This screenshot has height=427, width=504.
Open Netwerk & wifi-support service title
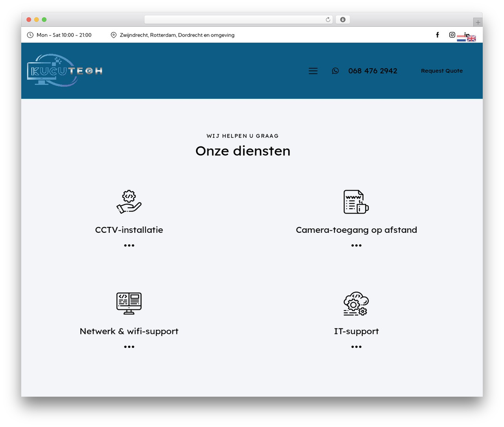click(129, 331)
